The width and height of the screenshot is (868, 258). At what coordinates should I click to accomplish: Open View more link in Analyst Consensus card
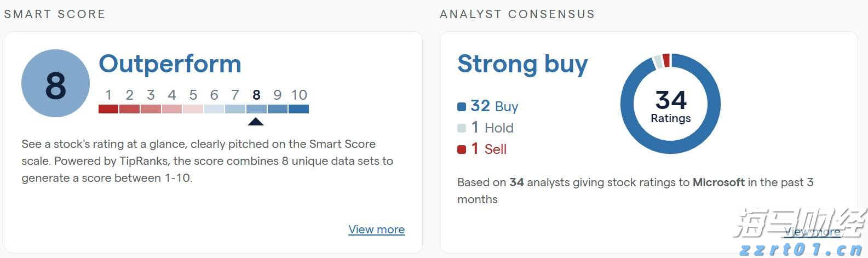tap(812, 232)
